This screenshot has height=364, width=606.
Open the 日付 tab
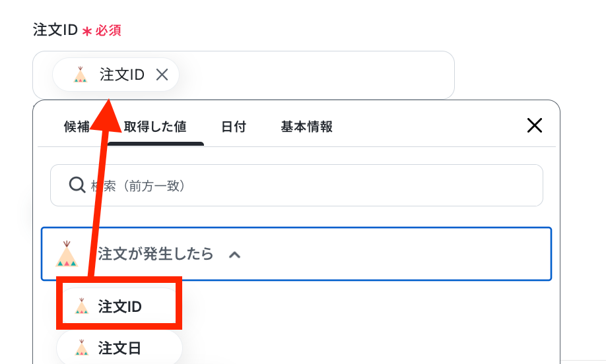234,127
